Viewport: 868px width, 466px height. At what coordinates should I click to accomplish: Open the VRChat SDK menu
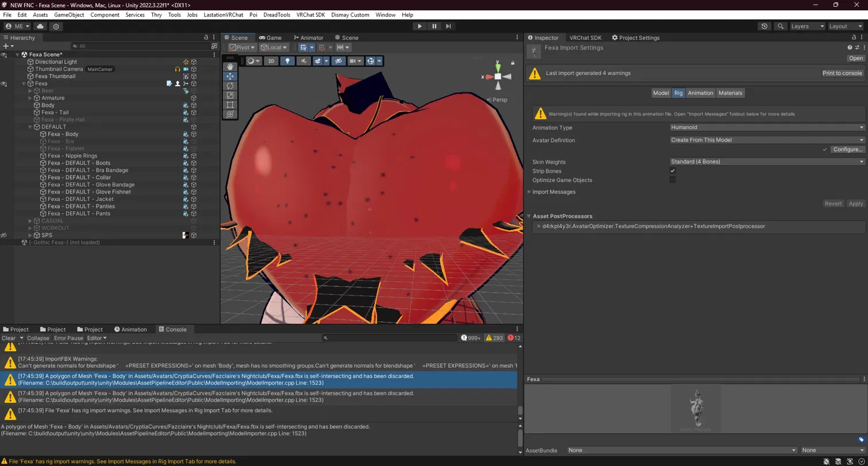(x=311, y=14)
